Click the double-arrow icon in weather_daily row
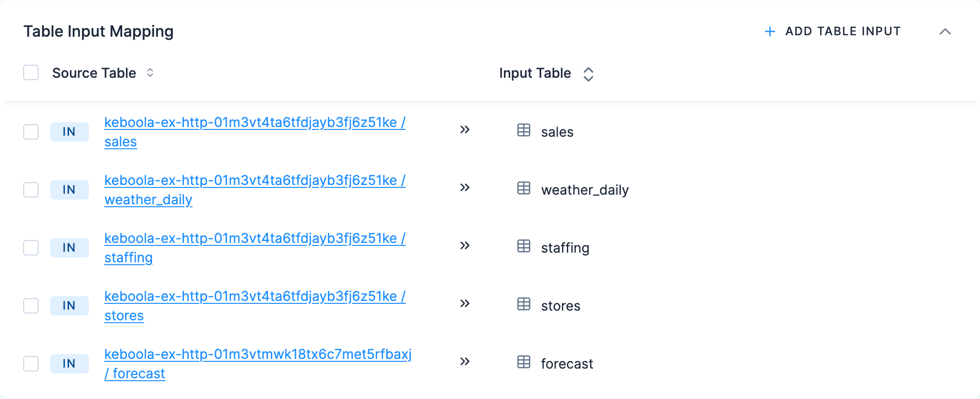The height and width of the screenshot is (399, 980). point(465,187)
